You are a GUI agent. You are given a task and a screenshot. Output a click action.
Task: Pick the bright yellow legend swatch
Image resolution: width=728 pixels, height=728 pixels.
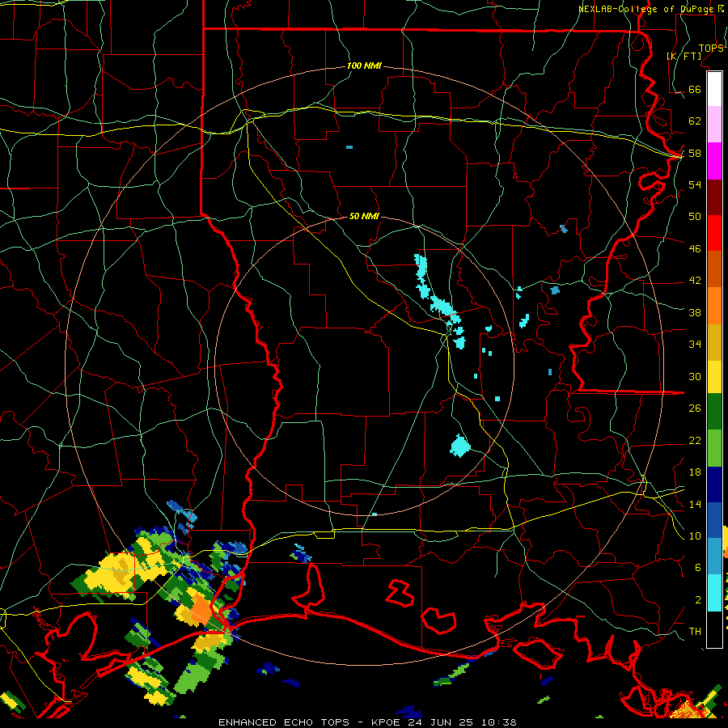[714, 376]
